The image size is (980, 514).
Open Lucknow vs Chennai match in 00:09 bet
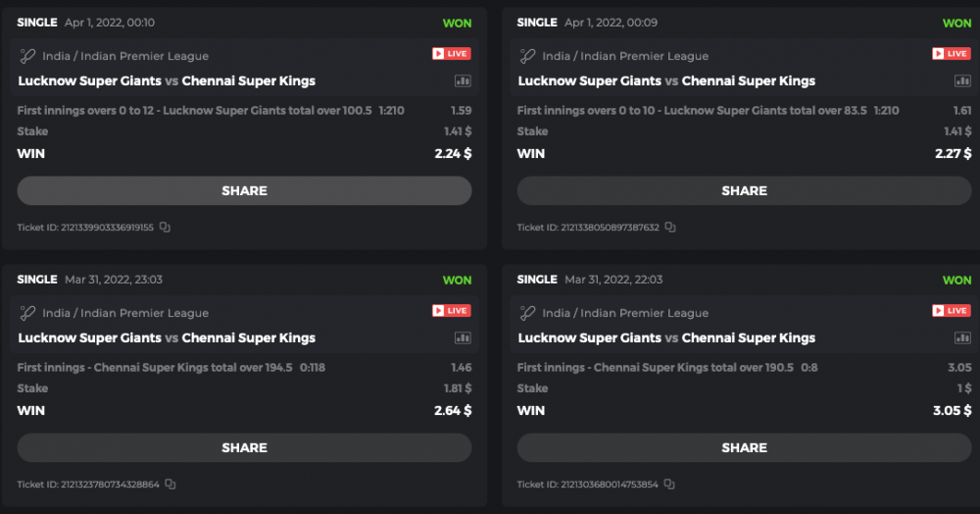666,81
